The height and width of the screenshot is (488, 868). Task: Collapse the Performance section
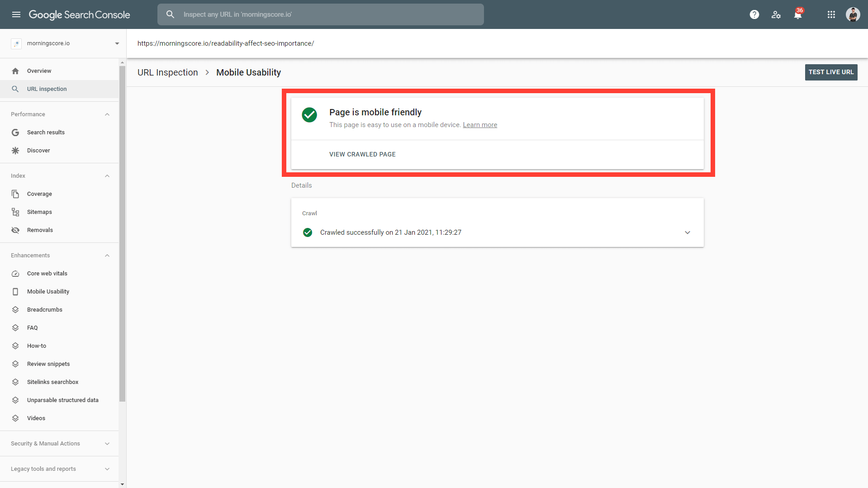tap(107, 114)
